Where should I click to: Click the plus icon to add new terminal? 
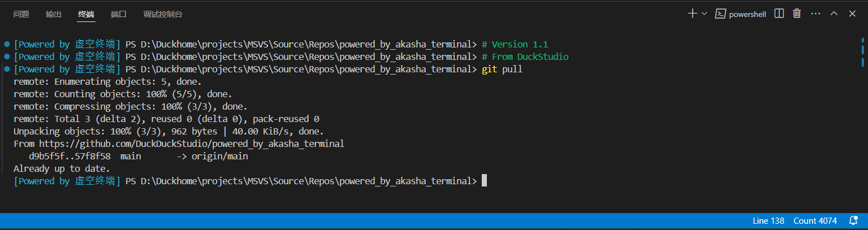coord(692,14)
